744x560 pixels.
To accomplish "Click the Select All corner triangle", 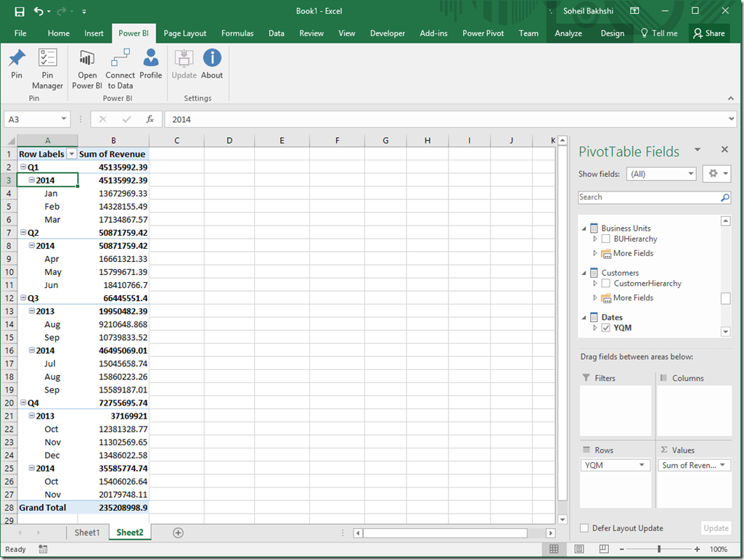I will tap(11, 141).
